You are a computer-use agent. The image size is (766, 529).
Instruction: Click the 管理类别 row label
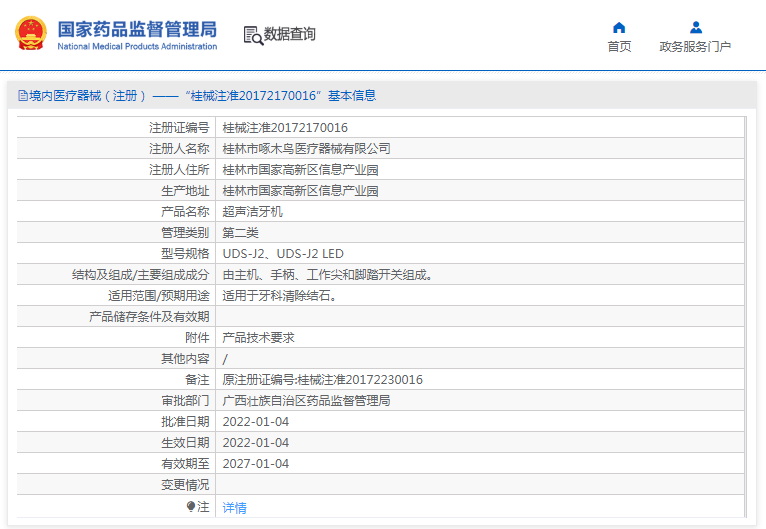(x=185, y=233)
